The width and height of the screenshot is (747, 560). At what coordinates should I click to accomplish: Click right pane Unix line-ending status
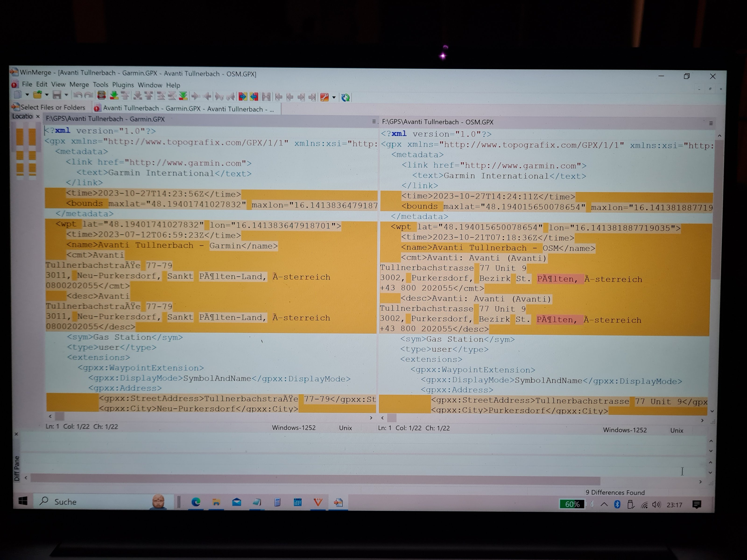[677, 430]
